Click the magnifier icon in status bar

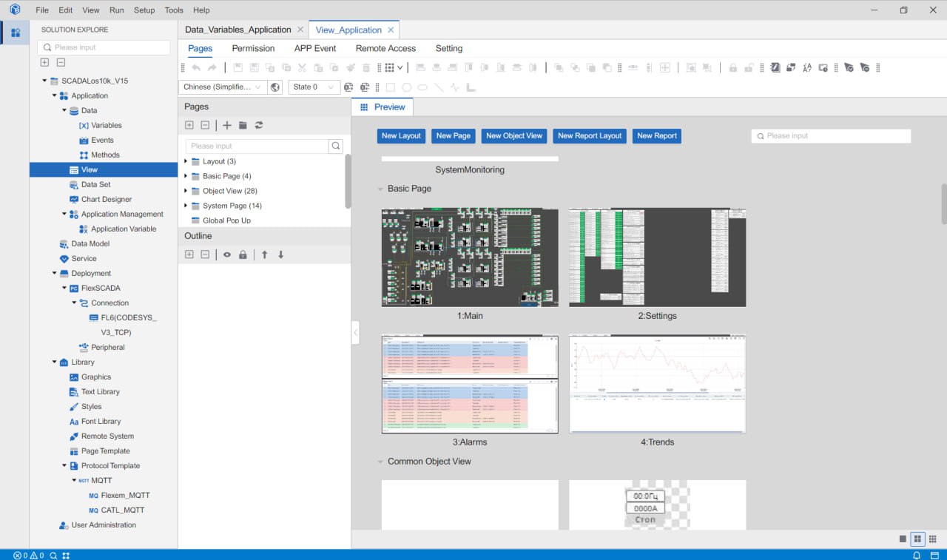53,555
